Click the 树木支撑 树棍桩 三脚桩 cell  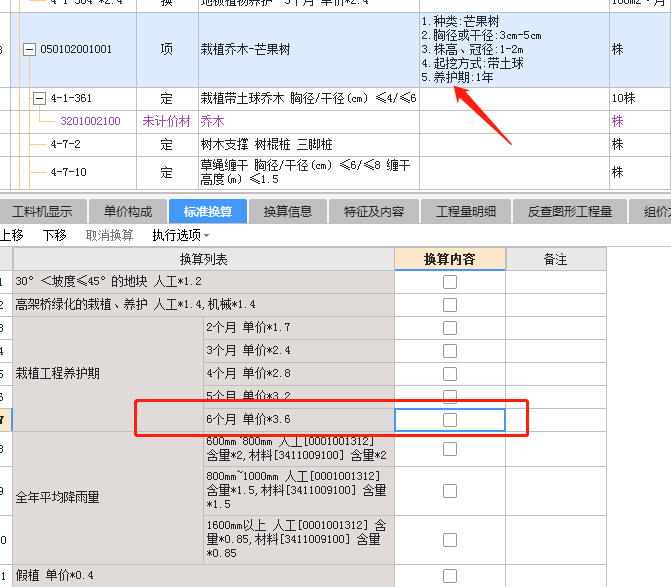[309, 145]
